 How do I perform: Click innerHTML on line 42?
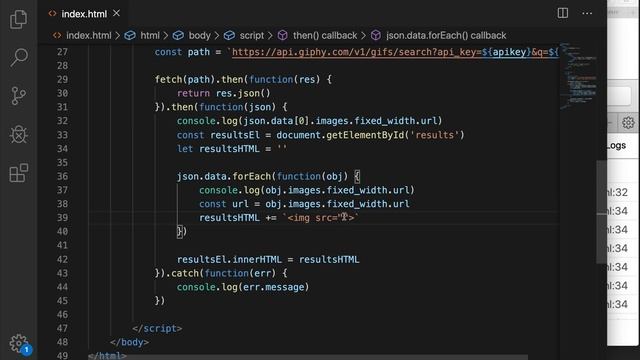click(257, 260)
